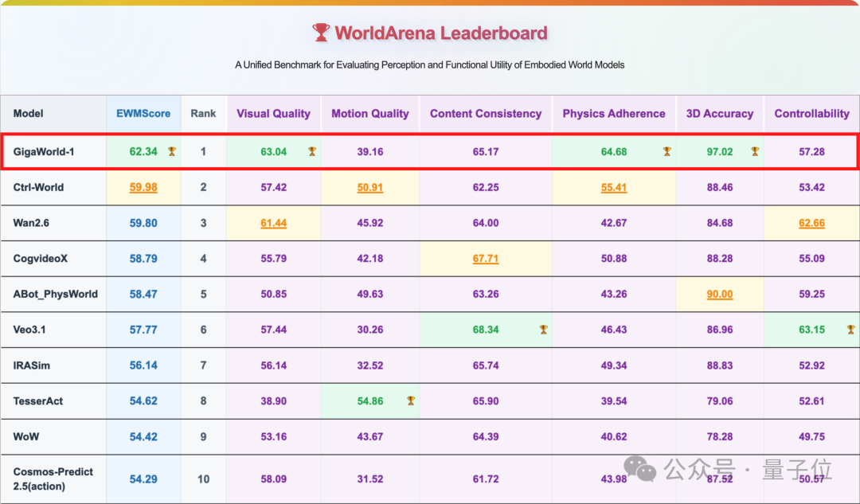Select the IRASim model name

[31, 365]
